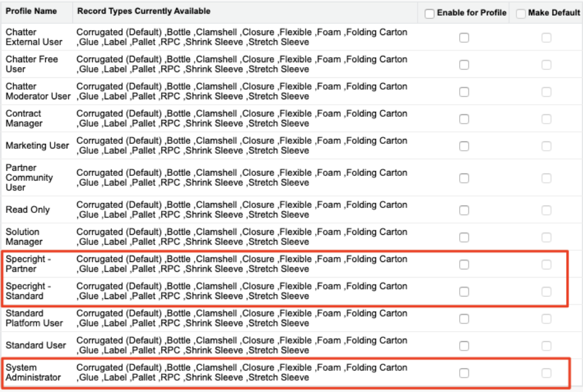The image size is (583, 392).
Task: Enable record type for Chatter External User
Action: click(x=464, y=38)
